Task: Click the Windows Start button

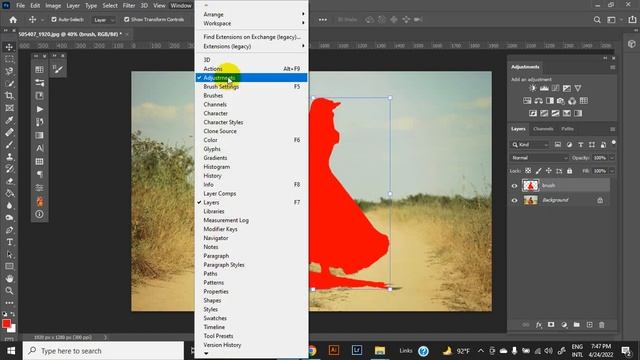Action: click(11, 351)
